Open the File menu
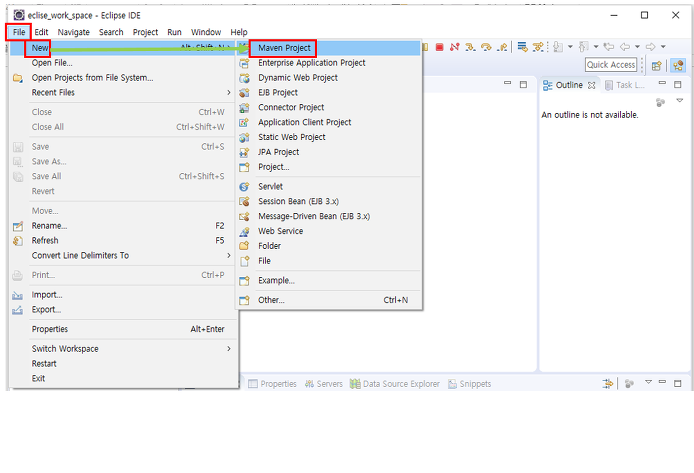Viewport: 694px width, 473px height. (19, 32)
